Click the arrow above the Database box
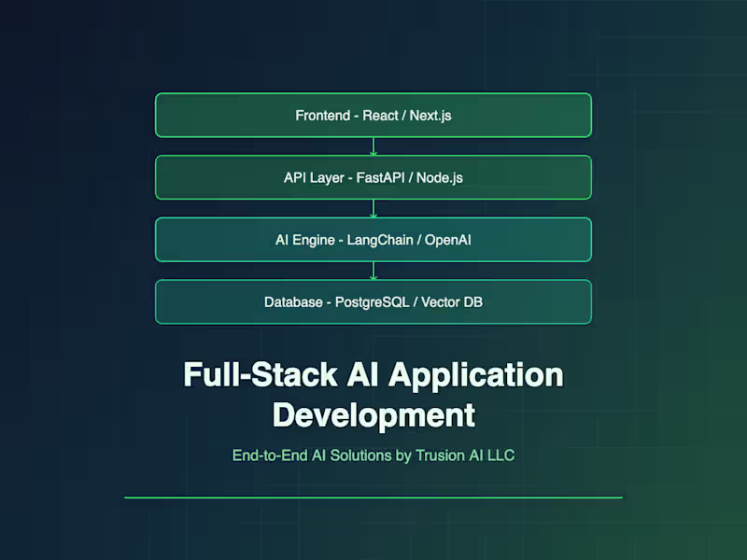This screenshot has width=747, height=560. tap(373, 270)
